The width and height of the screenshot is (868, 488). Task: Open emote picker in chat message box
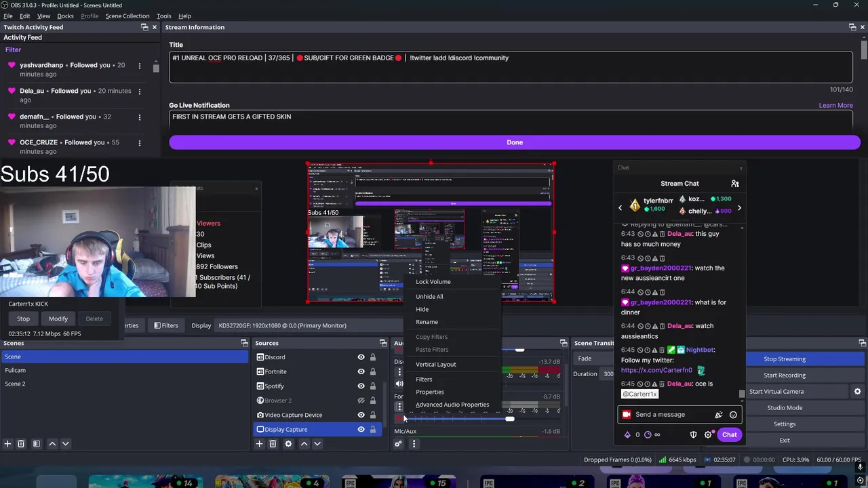pyautogui.click(x=733, y=415)
